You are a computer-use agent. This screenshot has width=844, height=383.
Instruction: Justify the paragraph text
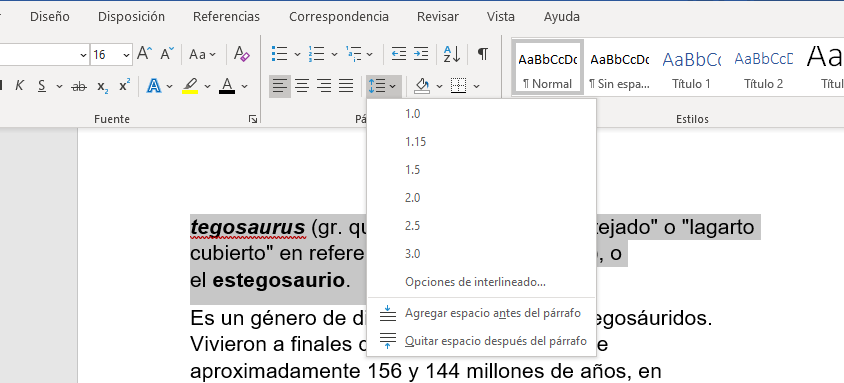click(346, 86)
